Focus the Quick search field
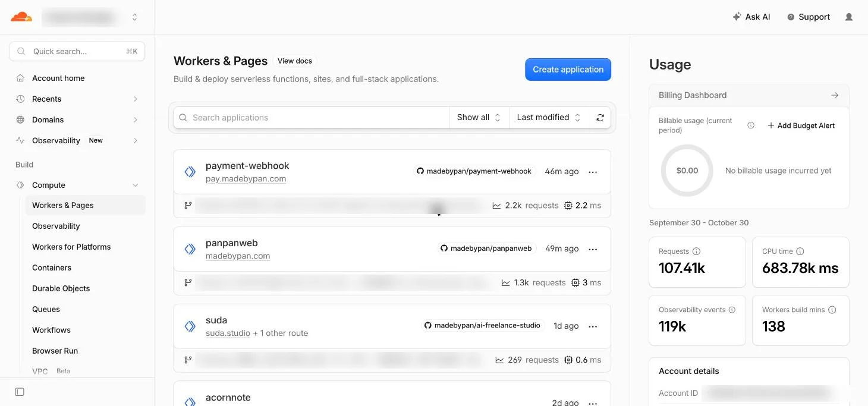 [x=77, y=51]
